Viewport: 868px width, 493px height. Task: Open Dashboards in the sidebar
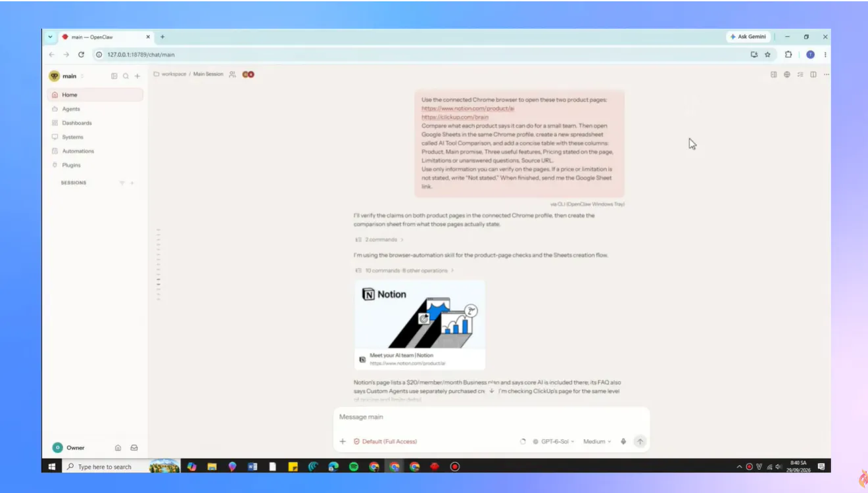[x=95, y=123]
